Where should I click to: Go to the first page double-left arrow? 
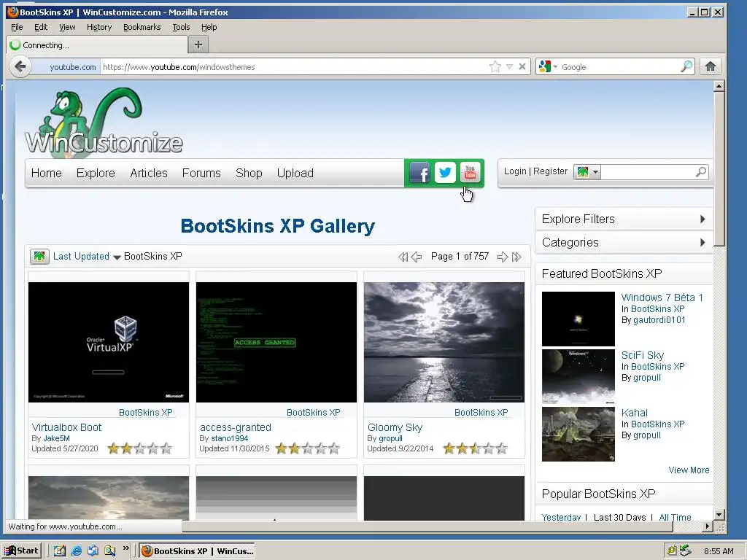[403, 257]
